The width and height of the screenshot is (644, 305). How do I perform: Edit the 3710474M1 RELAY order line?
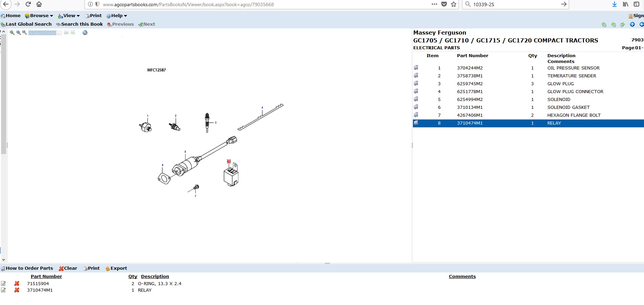pyautogui.click(x=3, y=290)
